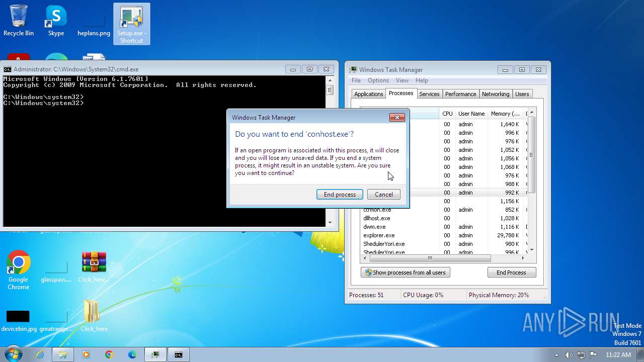The height and width of the screenshot is (362, 644).
Task: Click the process list horizontal scrollbar
Action: 430,258
